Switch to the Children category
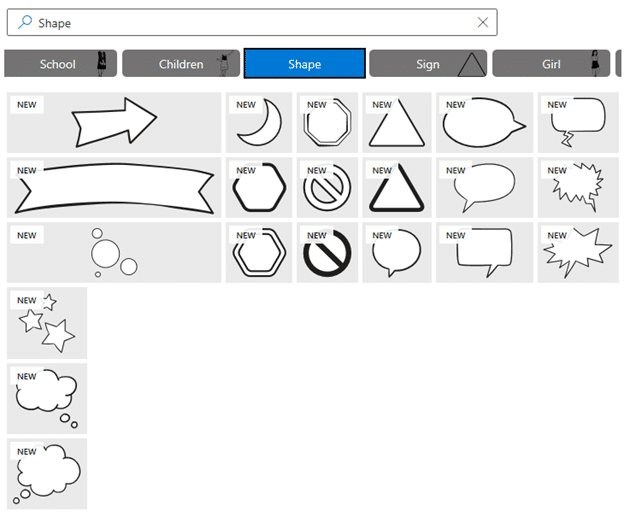624x523 pixels. (x=181, y=64)
